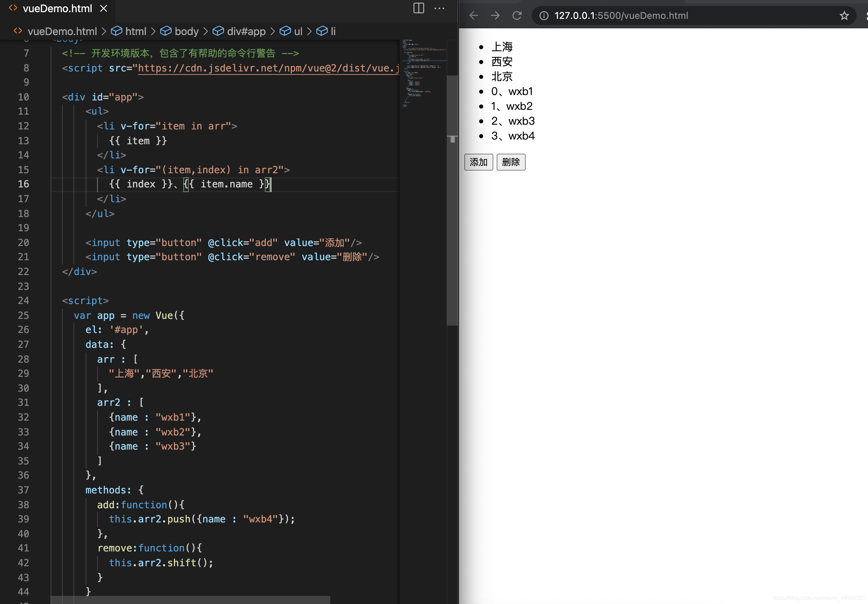This screenshot has height=604, width=868.
Task: Click '{{ item.name }}' on line 16
Action: (227, 184)
